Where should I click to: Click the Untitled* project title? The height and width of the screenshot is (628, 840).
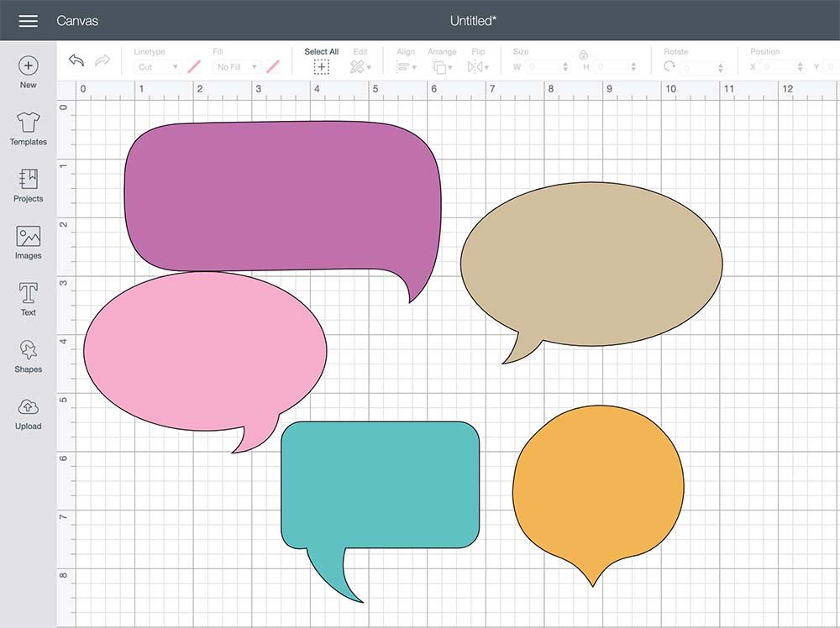(473, 21)
